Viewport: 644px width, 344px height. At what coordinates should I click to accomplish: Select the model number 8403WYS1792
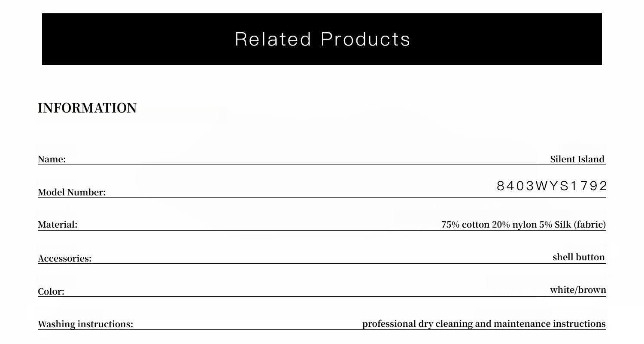point(552,186)
